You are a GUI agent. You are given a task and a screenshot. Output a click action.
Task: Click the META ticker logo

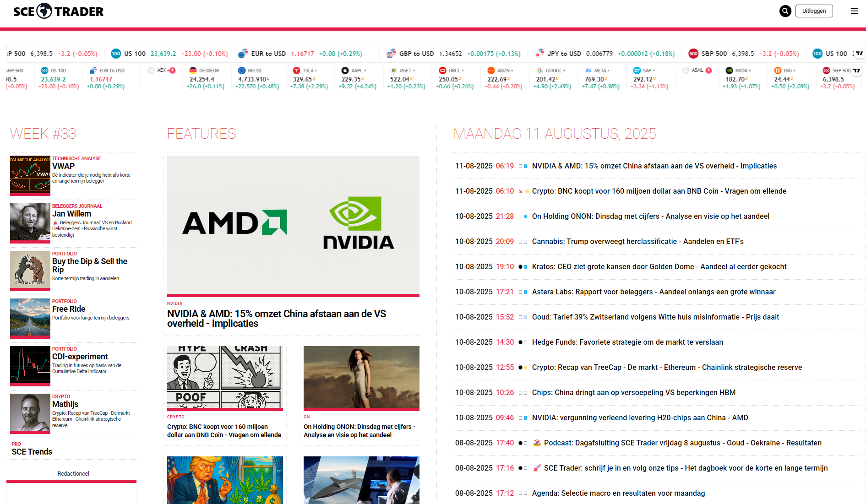tap(588, 70)
